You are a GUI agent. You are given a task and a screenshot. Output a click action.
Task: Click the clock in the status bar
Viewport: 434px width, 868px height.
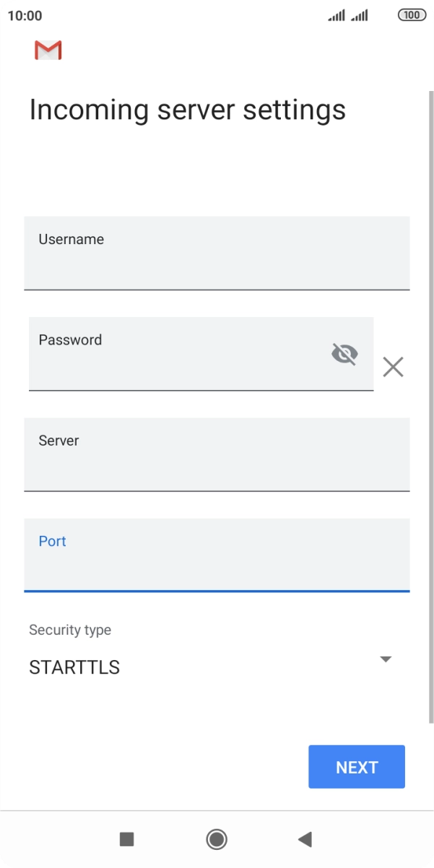27,14
